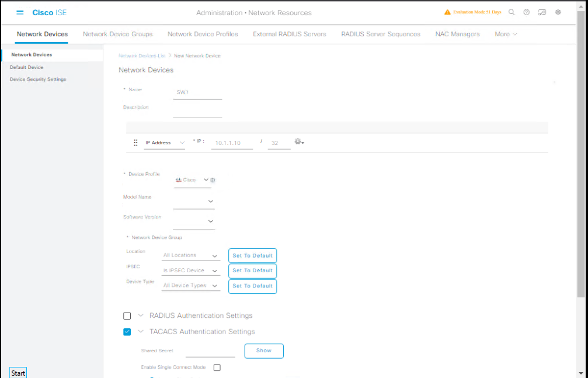The width and height of the screenshot is (588, 378).
Task: Open Device Security Settings in sidebar
Action: [38, 79]
